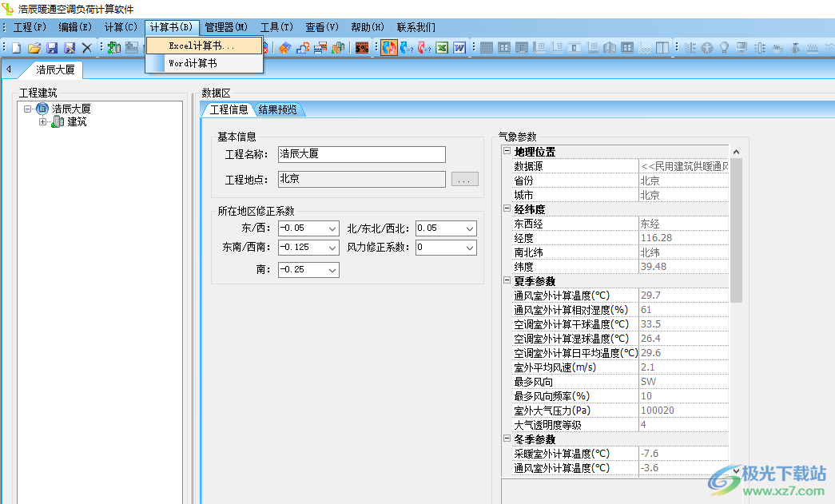The width and height of the screenshot is (835, 504).
Task: Open the 管理器(M) menu
Action: (226, 27)
